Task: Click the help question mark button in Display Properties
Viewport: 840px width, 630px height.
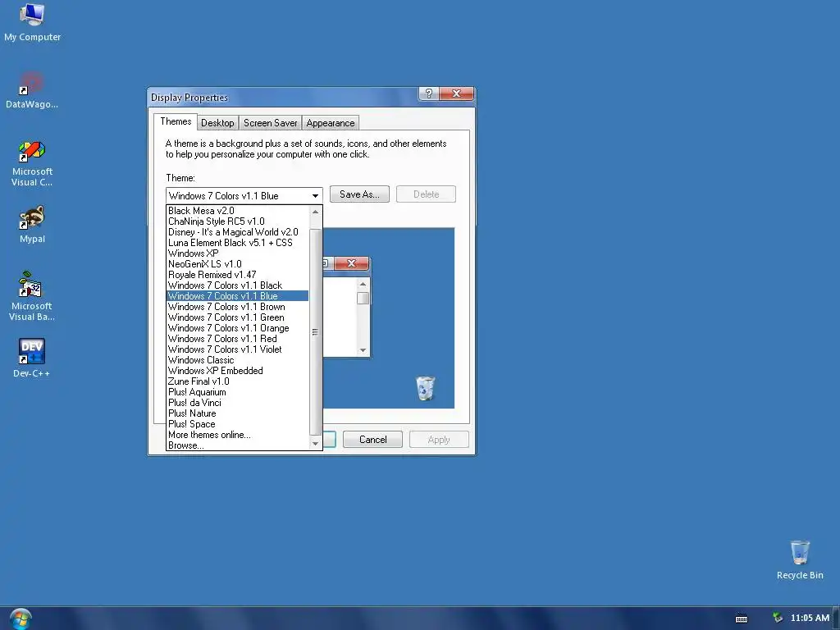Action: click(428, 94)
